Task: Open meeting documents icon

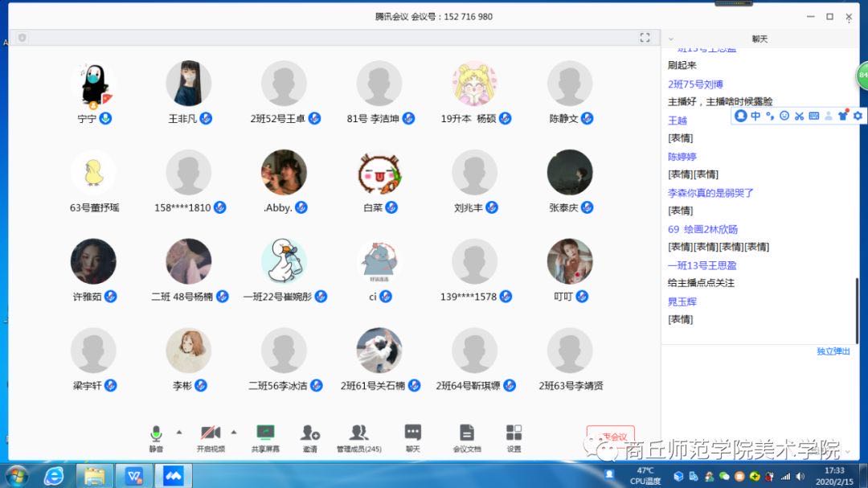Action: click(467, 432)
